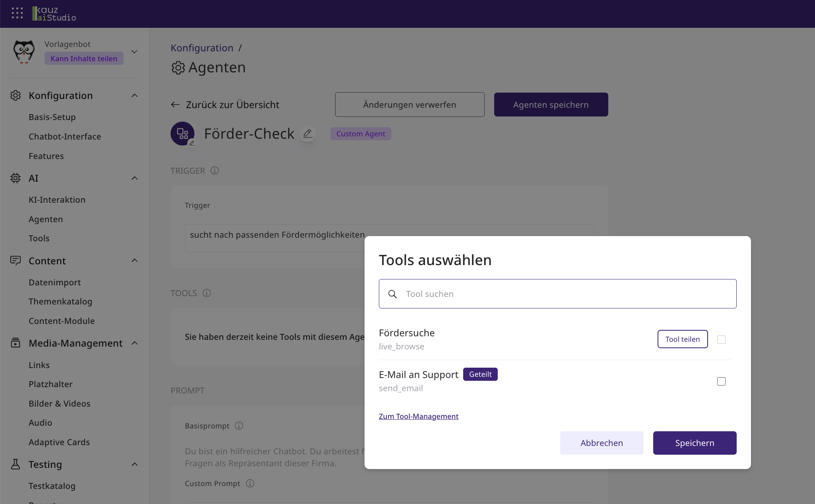
Task: Click the search magnifier icon in dialog
Action: 392,294
